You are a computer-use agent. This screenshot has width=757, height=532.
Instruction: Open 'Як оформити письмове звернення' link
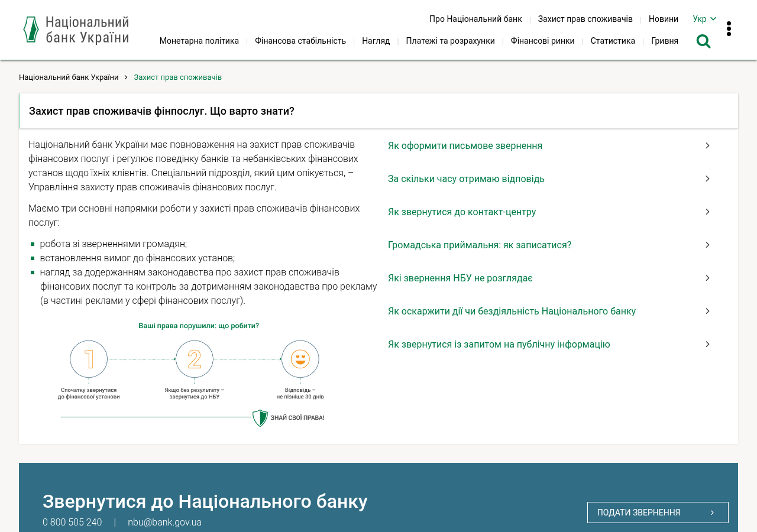click(x=465, y=145)
